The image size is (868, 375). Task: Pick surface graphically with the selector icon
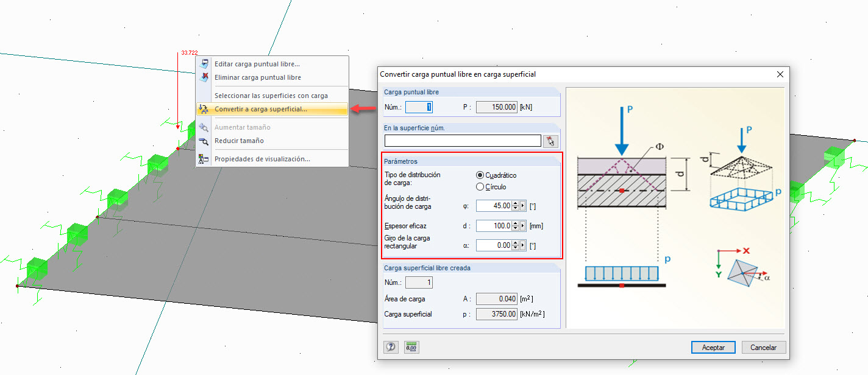coord(551,141)
